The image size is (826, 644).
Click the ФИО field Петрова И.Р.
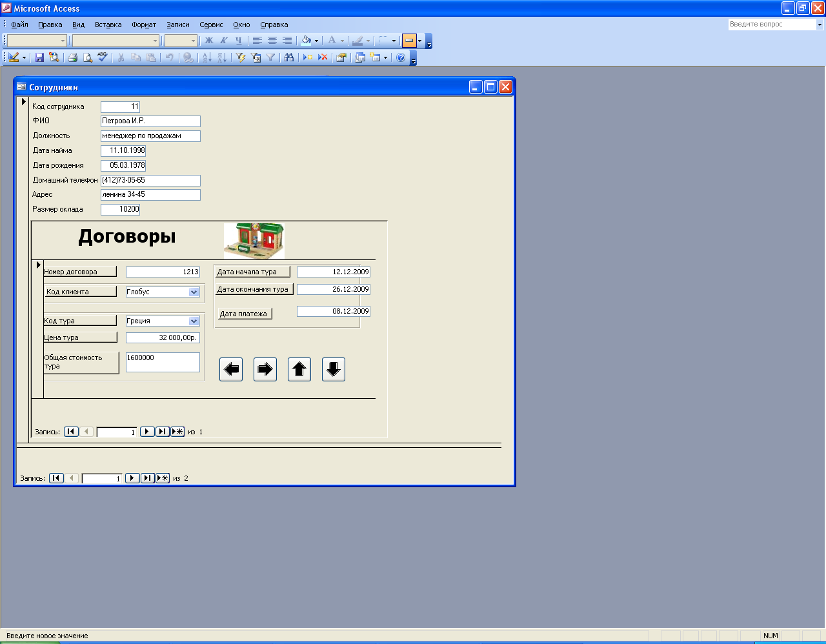click(150, 121)
